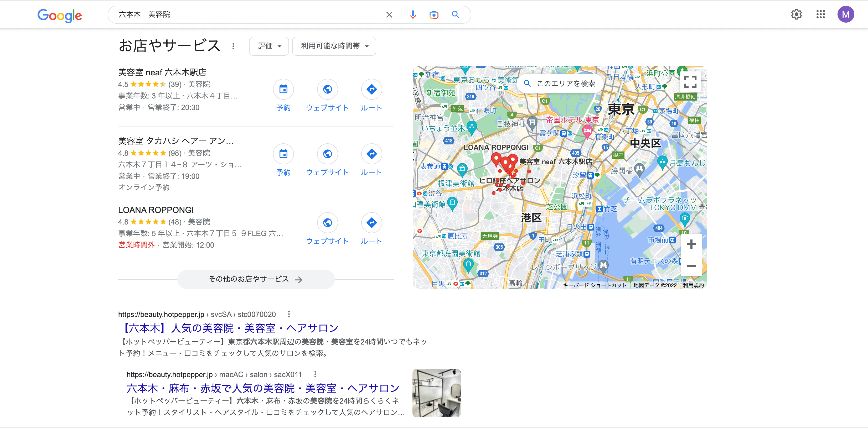
Task: Click 美容室 neaf 六本木駅店 map label
Action: (x=555, y=162)
